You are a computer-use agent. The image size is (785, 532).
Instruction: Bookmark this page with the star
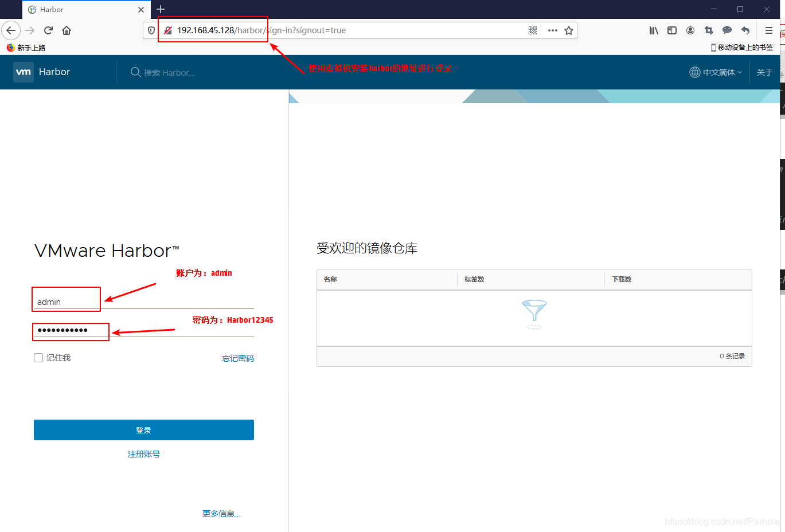(569, 30)
